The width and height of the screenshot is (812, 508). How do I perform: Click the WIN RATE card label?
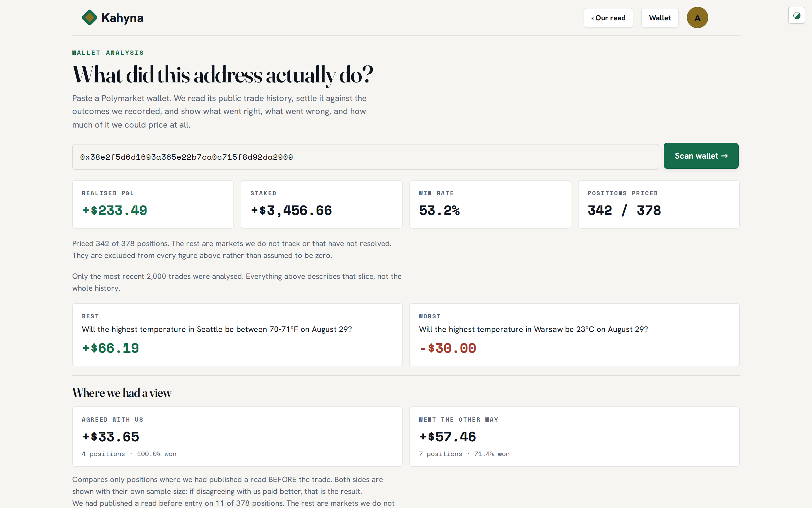[436, 193]
